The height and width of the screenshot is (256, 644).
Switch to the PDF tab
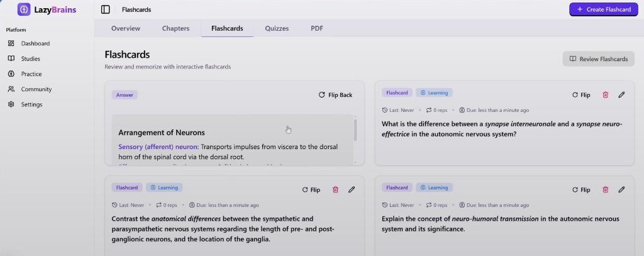(317, 28)
